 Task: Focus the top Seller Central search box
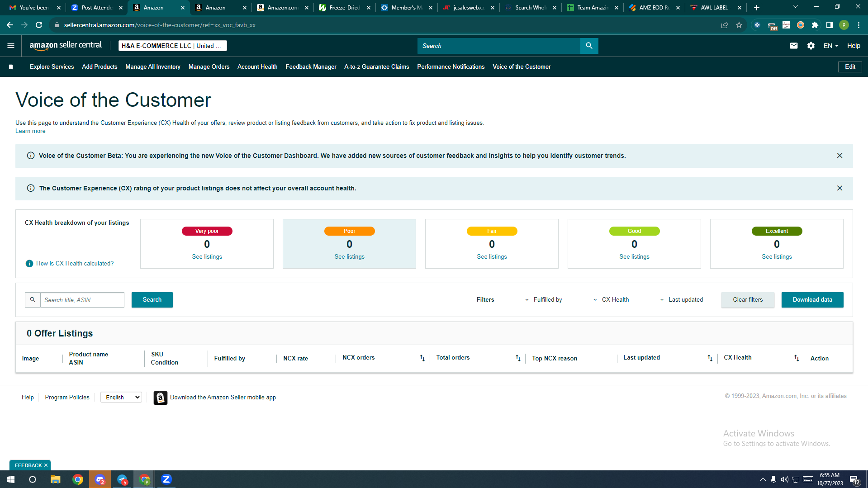[498, 46]
